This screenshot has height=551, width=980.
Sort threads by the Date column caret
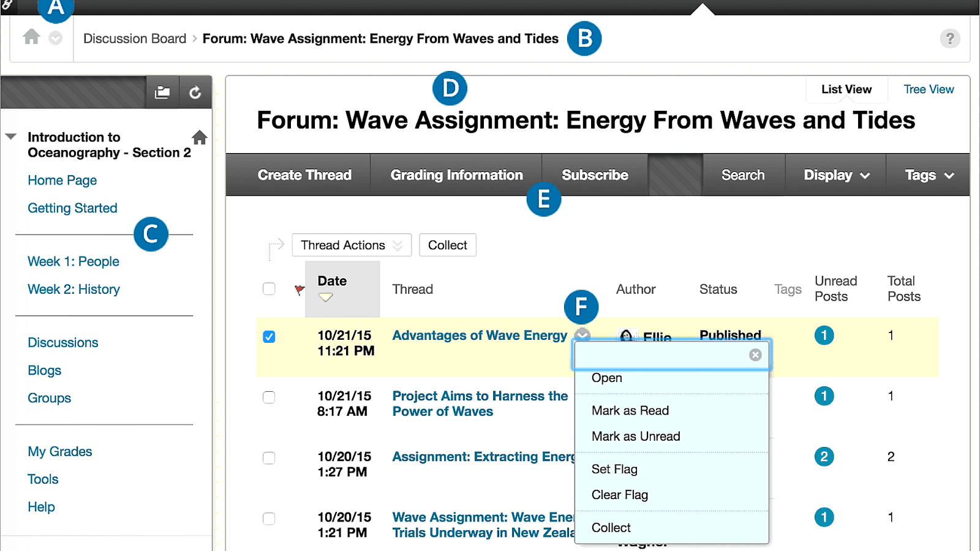(325, 296)
